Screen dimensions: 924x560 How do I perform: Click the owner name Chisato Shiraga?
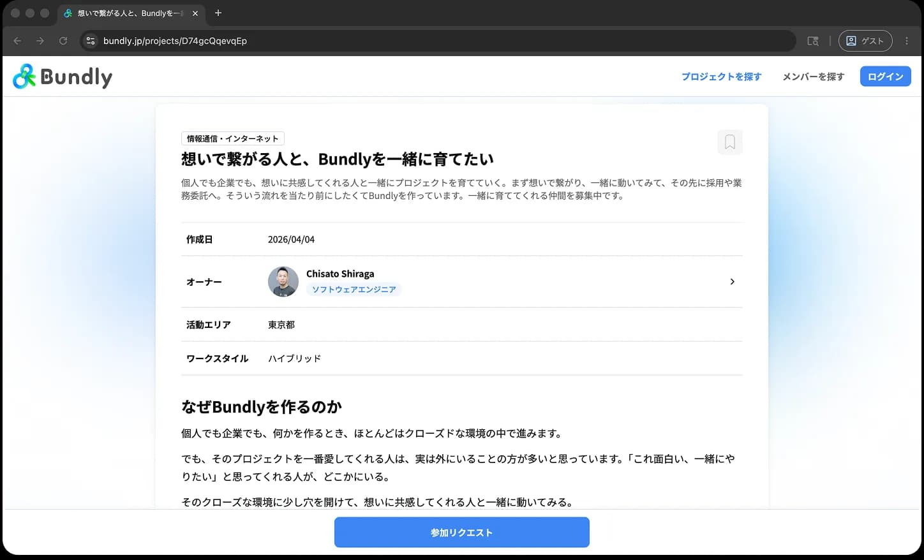340,274
